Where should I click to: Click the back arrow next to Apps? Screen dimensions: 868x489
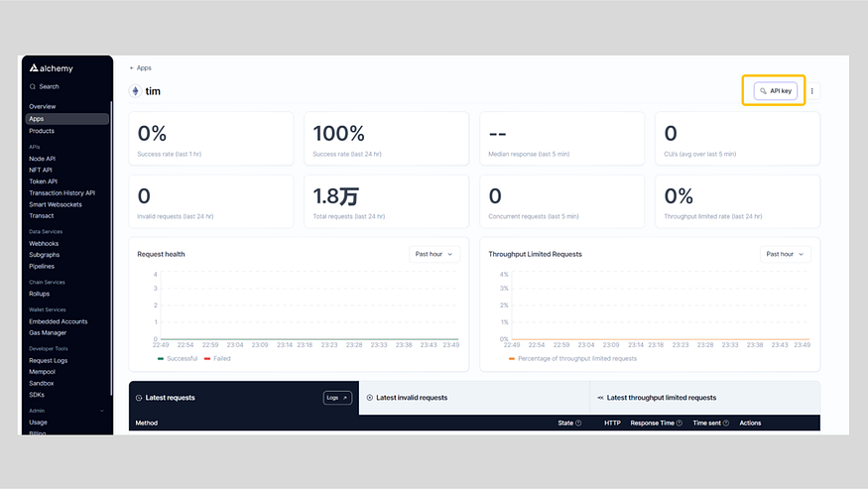click(x=132, y=68)
